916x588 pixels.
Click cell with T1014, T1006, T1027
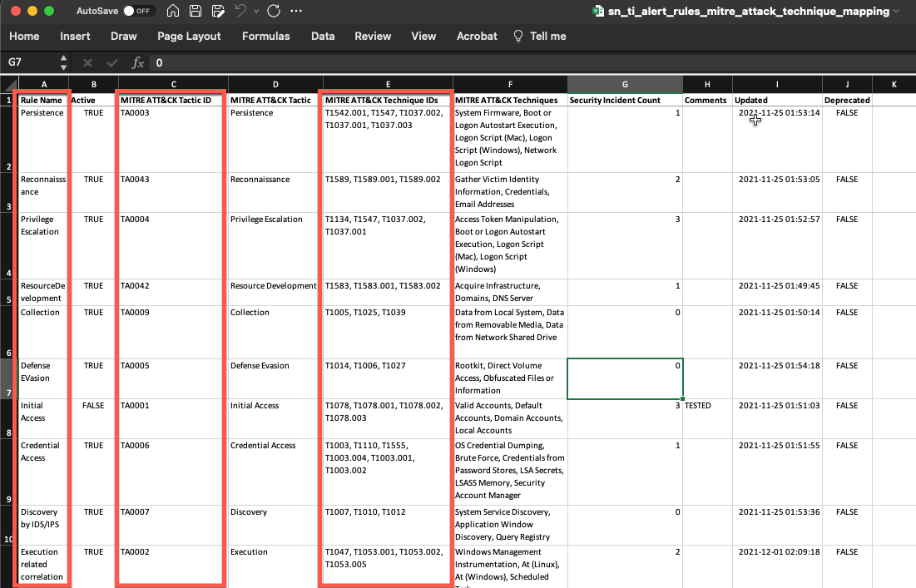(388, 379)
